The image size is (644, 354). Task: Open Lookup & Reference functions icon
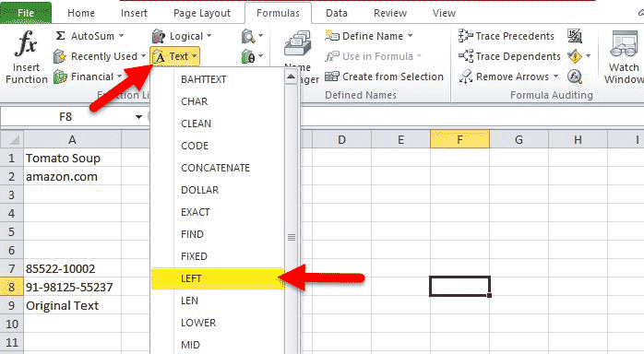tap(248, 36)
